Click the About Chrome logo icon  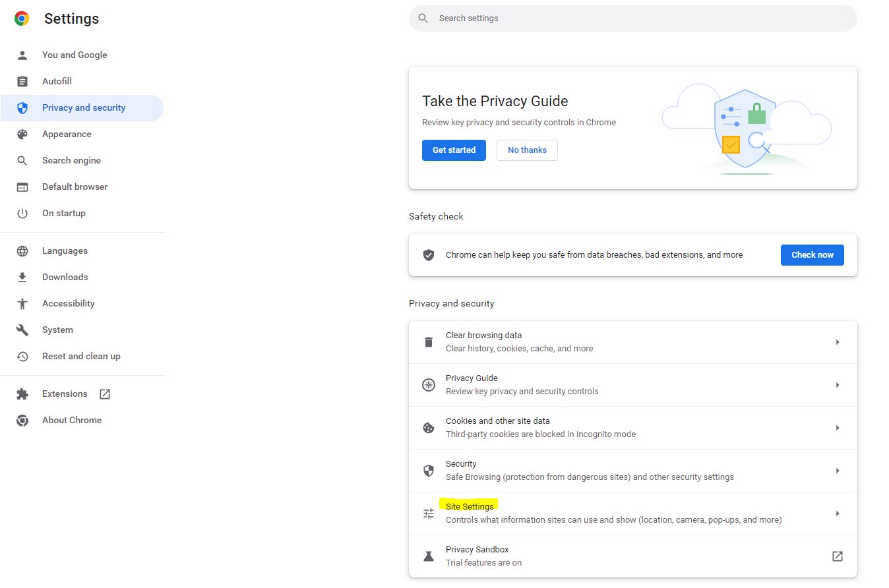[x=22, y=420]
